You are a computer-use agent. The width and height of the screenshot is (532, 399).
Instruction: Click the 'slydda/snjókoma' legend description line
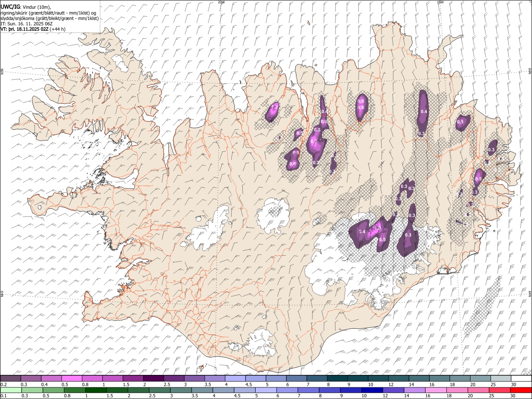(x=49, y=18)
